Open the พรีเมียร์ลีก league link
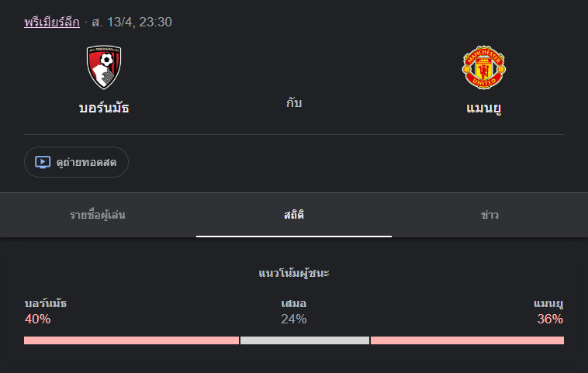 [x=51, y=22]
